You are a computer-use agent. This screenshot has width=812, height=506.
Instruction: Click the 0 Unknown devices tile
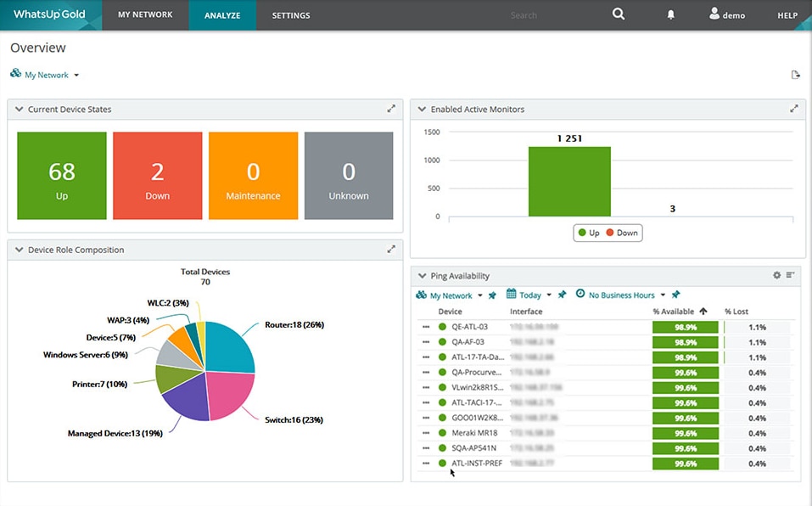[x=349, y=176]
